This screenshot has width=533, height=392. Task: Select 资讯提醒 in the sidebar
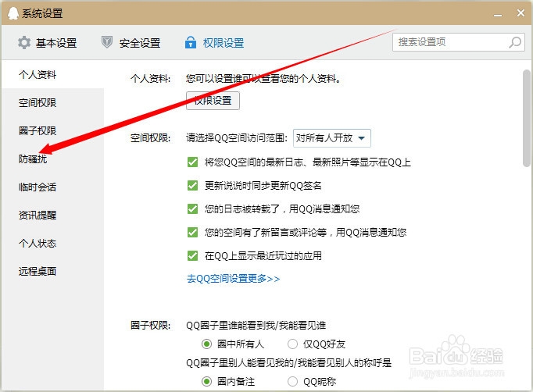coord(52,215)
